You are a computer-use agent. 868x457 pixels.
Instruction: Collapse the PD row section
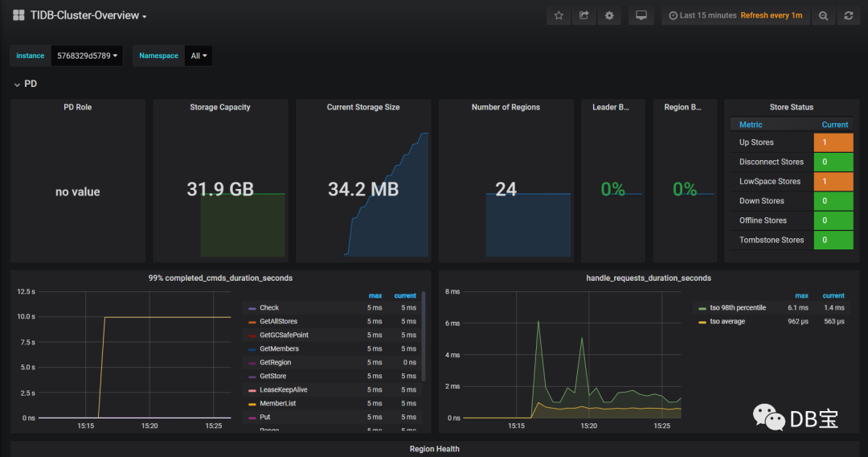click(x=26, y=84)
